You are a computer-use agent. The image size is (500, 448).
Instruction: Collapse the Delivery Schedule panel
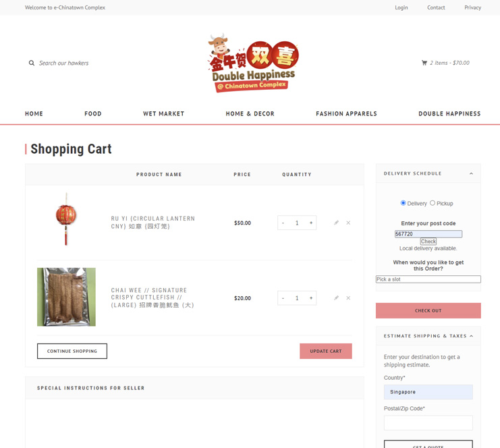[x=471, y=174]
